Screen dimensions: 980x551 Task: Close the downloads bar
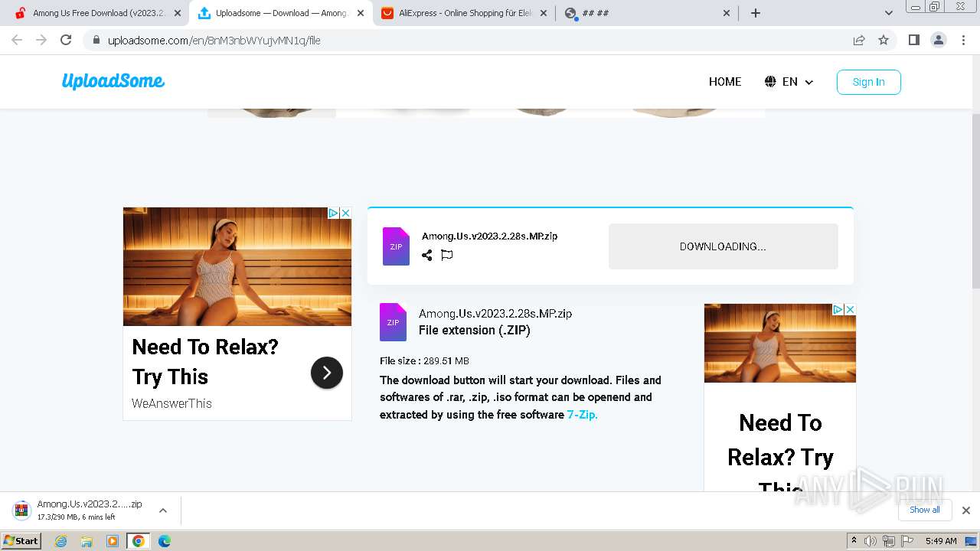pos(966,510)
